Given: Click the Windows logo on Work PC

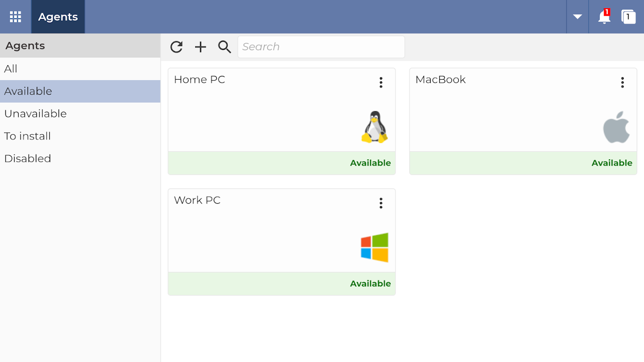Looking at the screenshot, I should [x=375, y=248].
